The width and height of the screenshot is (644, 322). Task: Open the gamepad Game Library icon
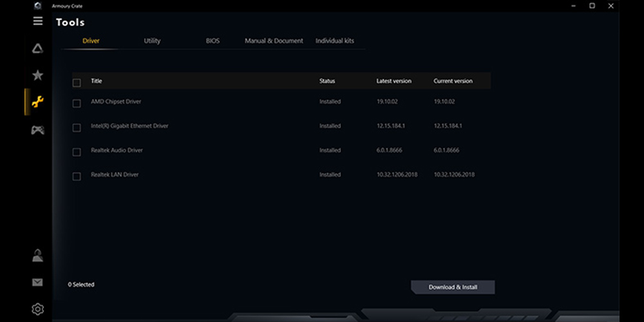pos(38,130)
